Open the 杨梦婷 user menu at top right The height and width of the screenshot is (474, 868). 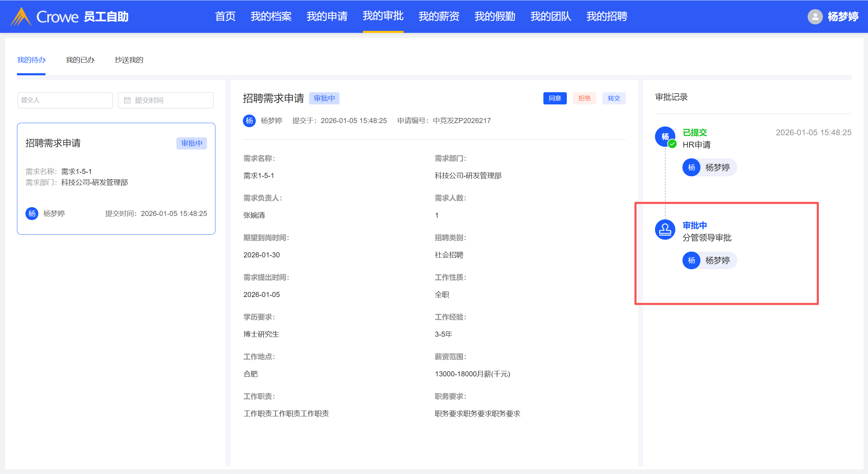843,17
